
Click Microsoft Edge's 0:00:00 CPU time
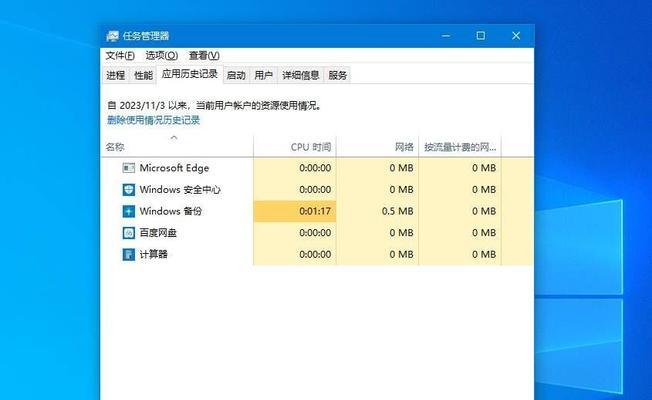click(x=295, y=168)
